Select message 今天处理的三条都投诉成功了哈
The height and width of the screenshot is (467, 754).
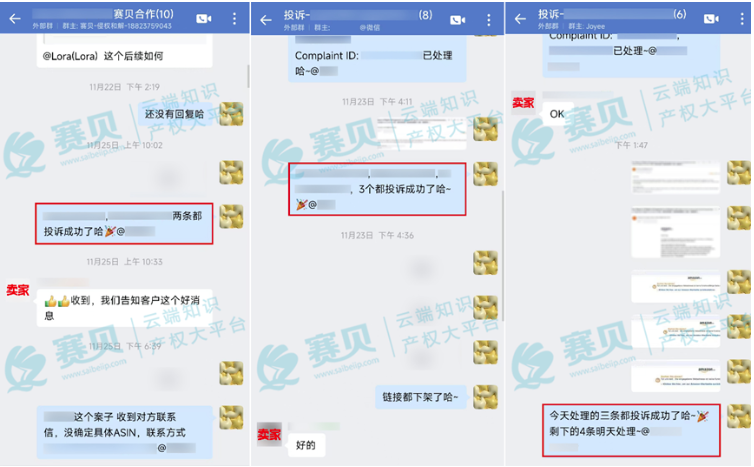tap(631, 430)
